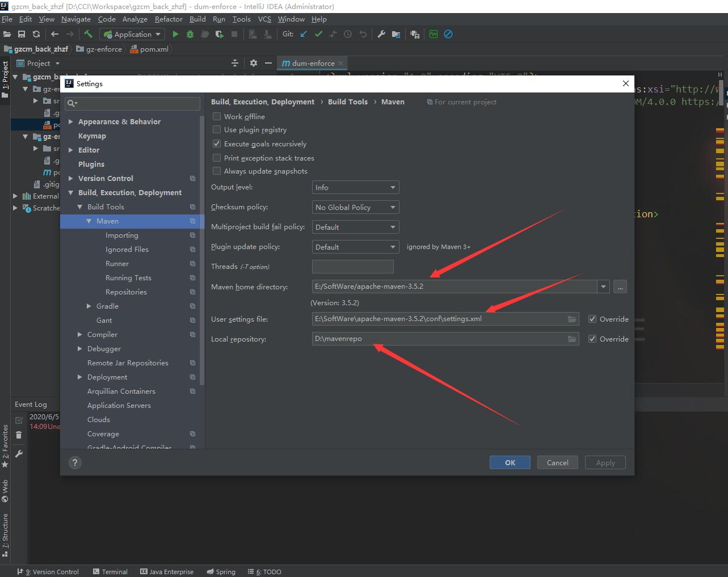
Task: Open the Project Structure dialog icon
Action: (x=395, y=34)
